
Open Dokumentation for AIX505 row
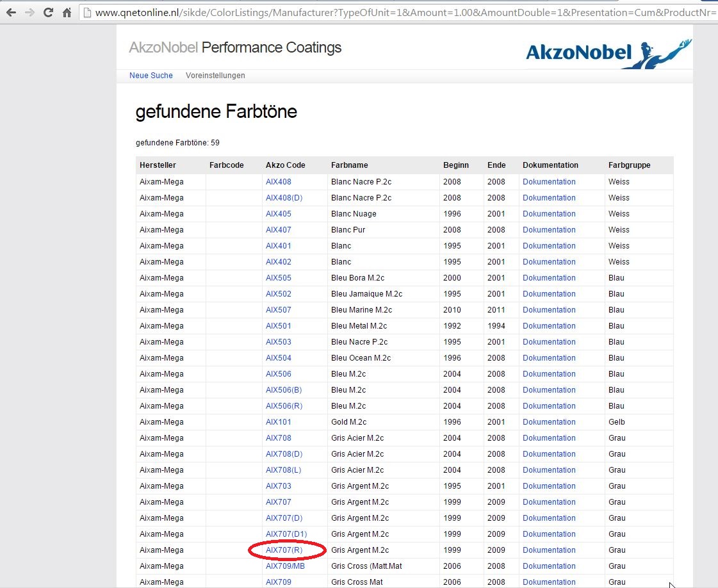[x=549, y=278]
